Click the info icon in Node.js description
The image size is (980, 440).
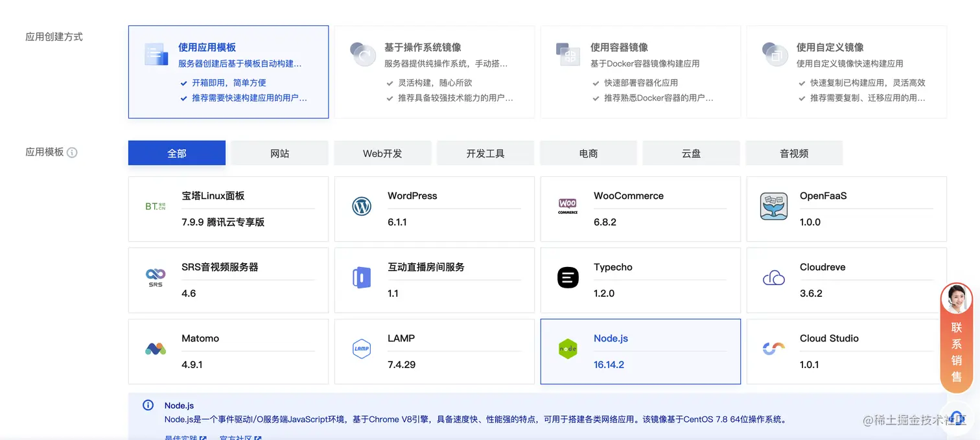(x=148, y=405)
